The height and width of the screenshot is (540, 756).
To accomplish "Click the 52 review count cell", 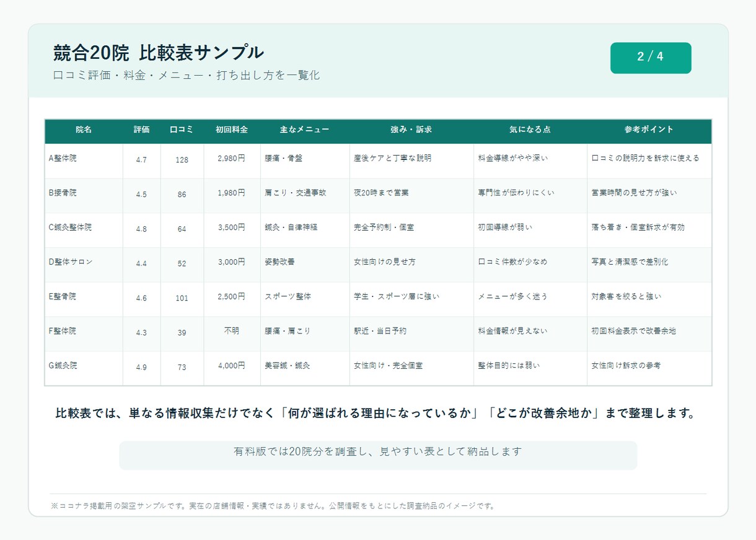I will pos(182,263).
